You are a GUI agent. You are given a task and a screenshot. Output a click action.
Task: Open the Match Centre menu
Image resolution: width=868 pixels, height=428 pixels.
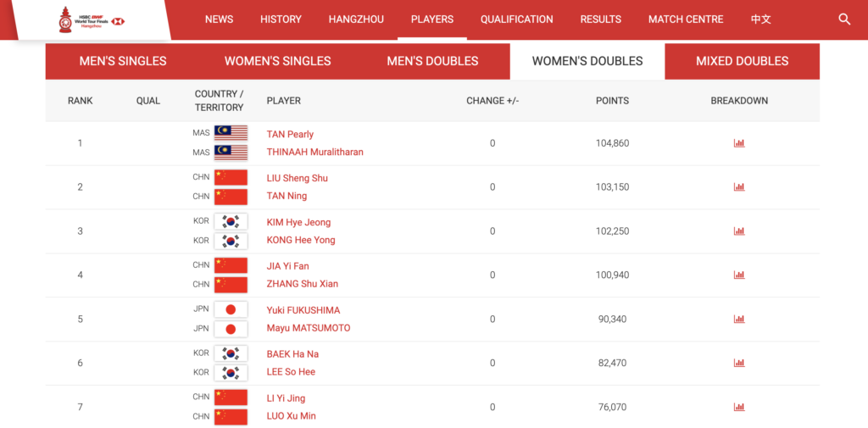pyautogui.click(x=686, y=19)
